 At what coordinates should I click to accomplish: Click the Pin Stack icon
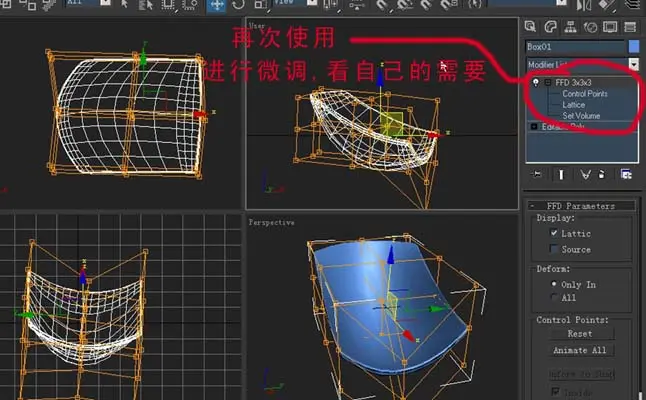[537, 174]
